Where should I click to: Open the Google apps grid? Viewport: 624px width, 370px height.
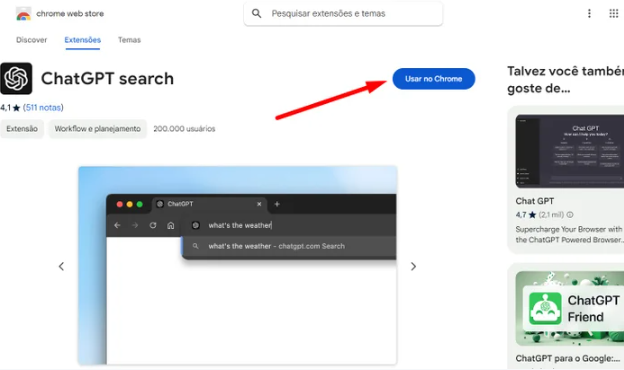(614, 14)
